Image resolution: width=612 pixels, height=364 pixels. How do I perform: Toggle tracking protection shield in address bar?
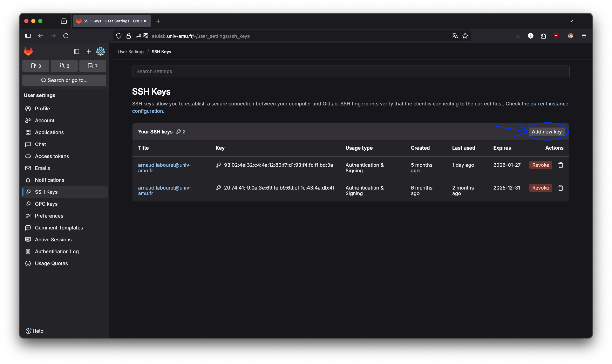[119, 36]
